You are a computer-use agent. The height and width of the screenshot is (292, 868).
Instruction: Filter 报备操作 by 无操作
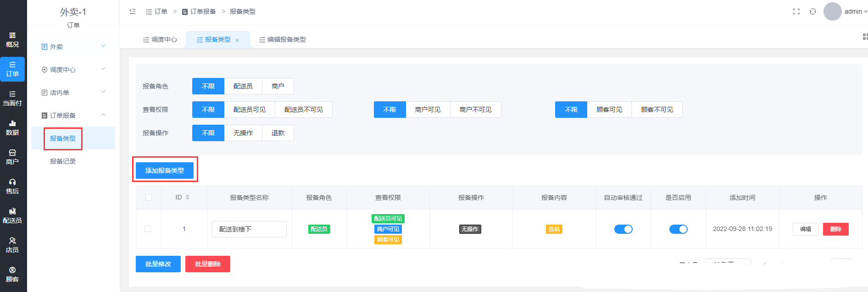[243, 133]
